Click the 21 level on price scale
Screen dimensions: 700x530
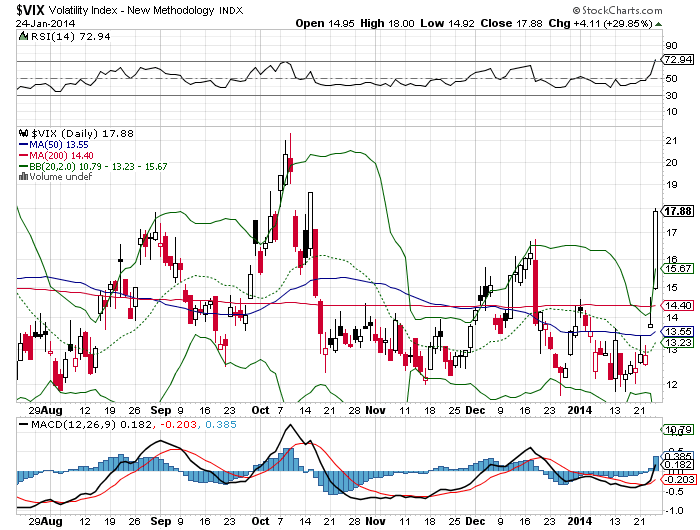(x=671, y=141)
